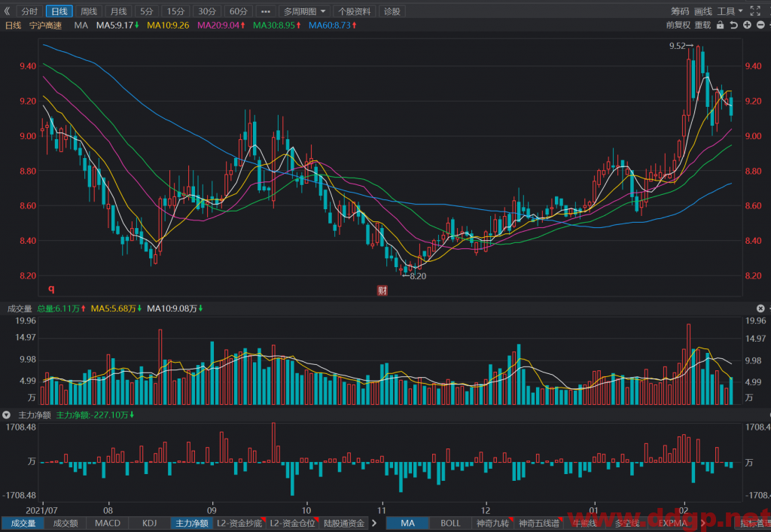Switch to the 15分 period
The image size is (771, 532).
(175, 11)
